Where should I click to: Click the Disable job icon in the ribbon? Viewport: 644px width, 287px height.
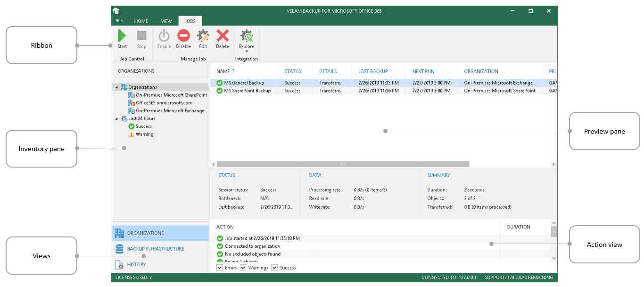(x=183, y=36)
